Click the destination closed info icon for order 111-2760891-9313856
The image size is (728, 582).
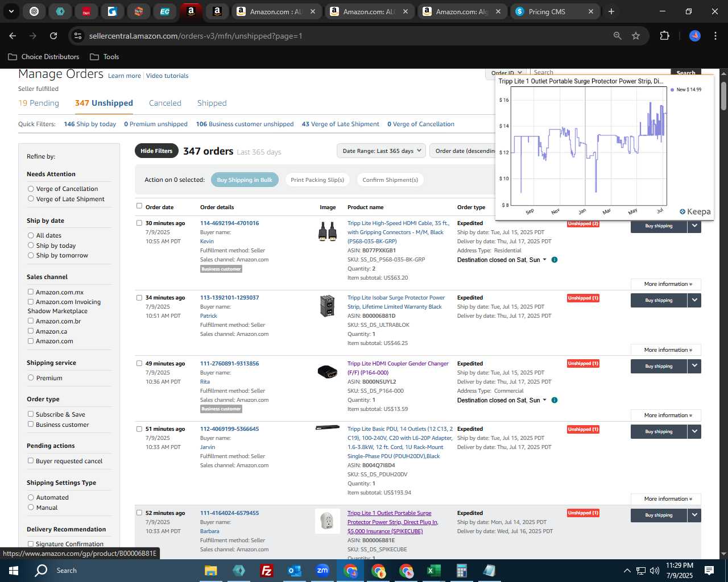(555, 400)
